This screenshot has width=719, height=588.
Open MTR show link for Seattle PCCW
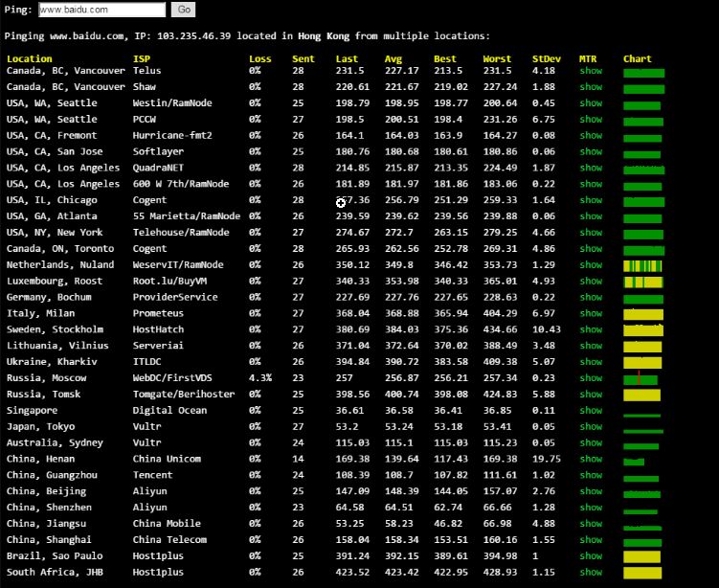click(591, 120)
